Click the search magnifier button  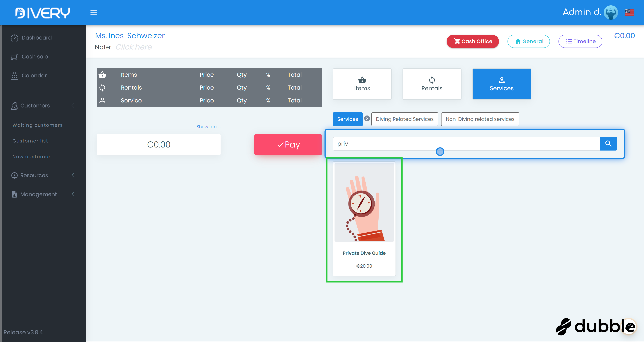(x=608, y=144)
